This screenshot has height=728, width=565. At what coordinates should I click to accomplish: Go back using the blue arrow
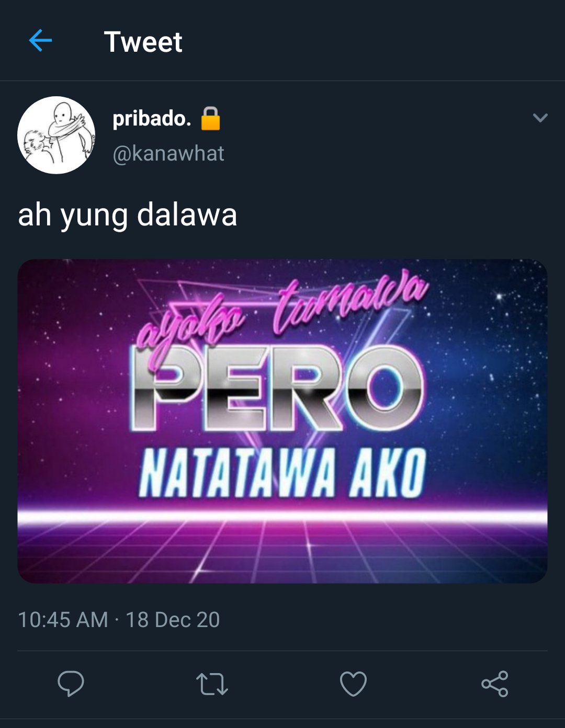point(40,41)
